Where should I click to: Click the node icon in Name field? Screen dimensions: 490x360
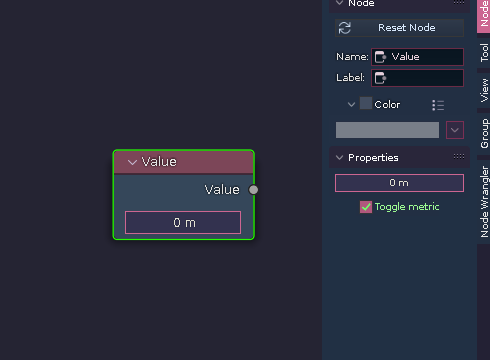tap(380, 57)
